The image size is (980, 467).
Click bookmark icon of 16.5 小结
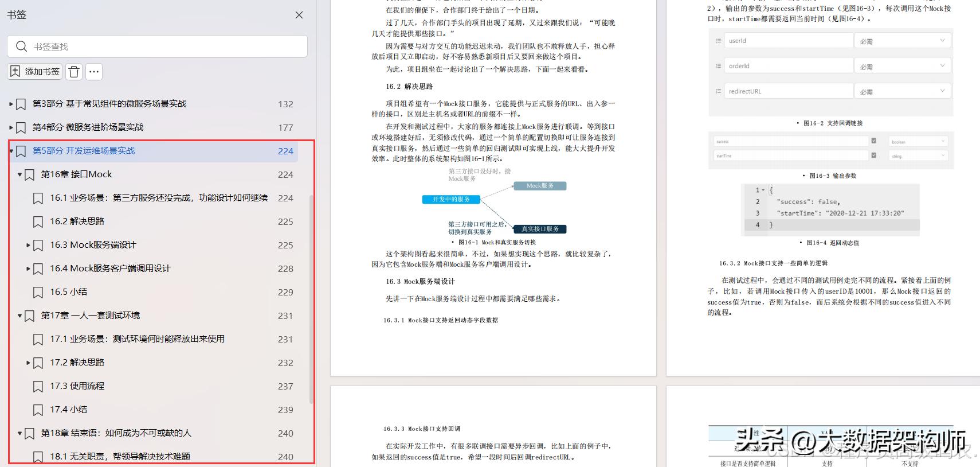point(38,293)
